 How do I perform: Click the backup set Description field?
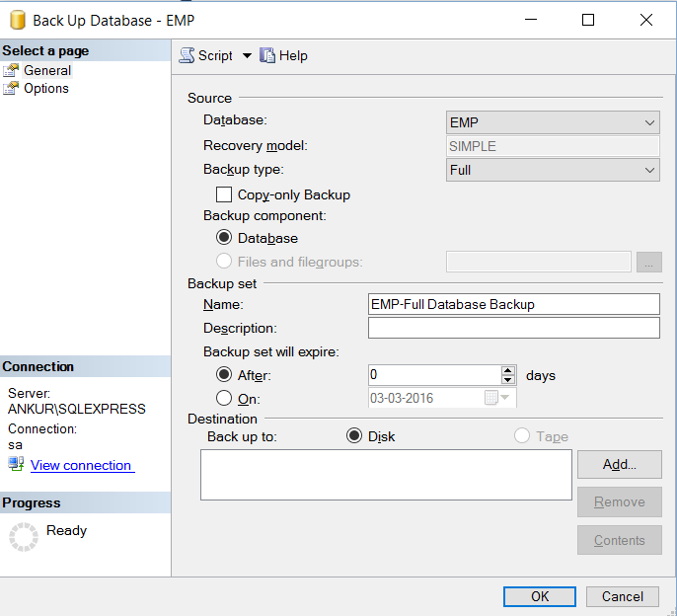click(x=513, y=328)
